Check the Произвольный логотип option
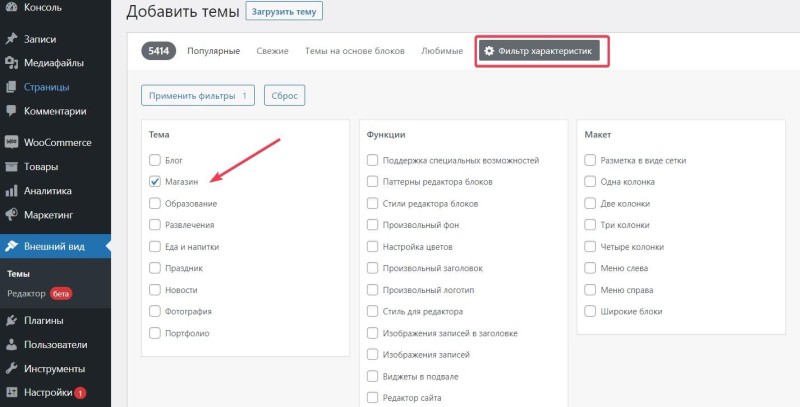Screen dimensions: 800x407 click(x=372, y=290)
